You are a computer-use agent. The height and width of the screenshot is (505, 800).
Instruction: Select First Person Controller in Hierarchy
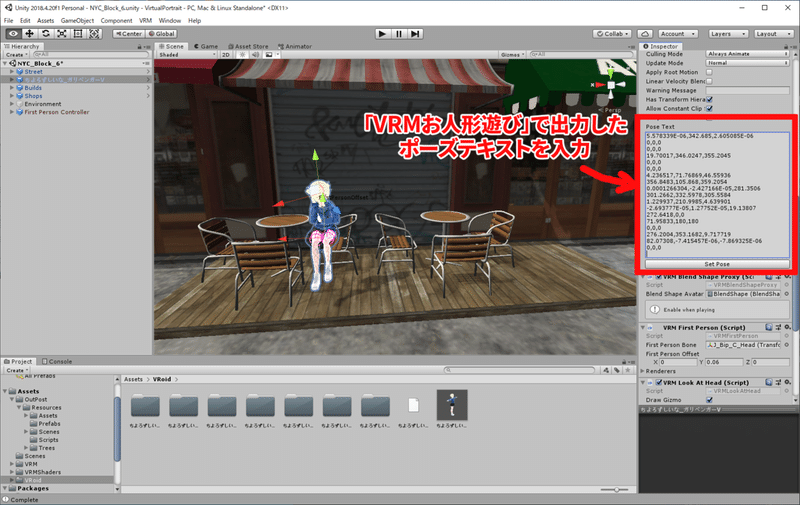coord(57,112)
